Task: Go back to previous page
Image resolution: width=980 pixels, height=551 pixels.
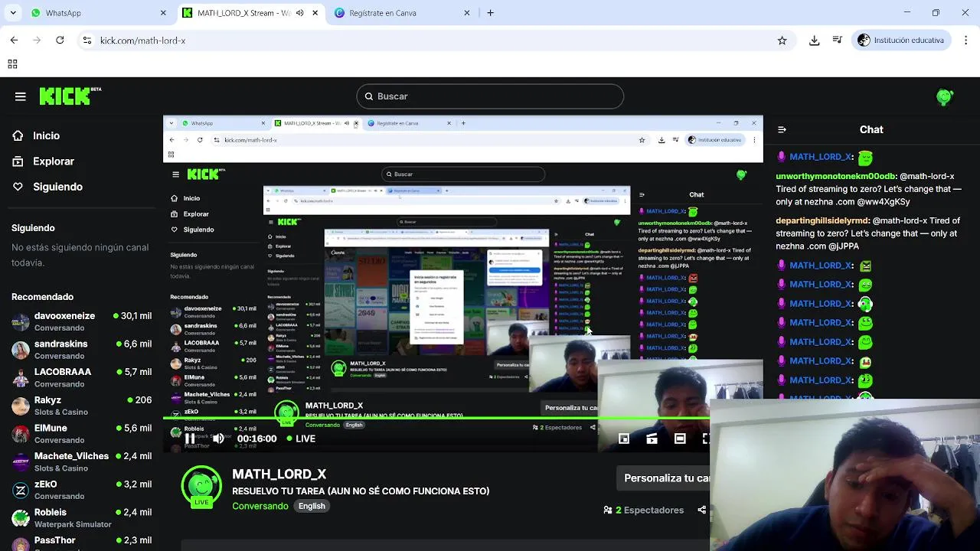Action: pyautogui.click(x=14, y=41)
